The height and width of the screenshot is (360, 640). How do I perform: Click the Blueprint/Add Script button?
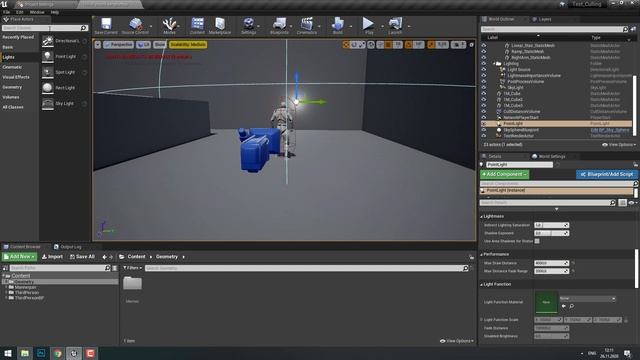pos(607,174)
